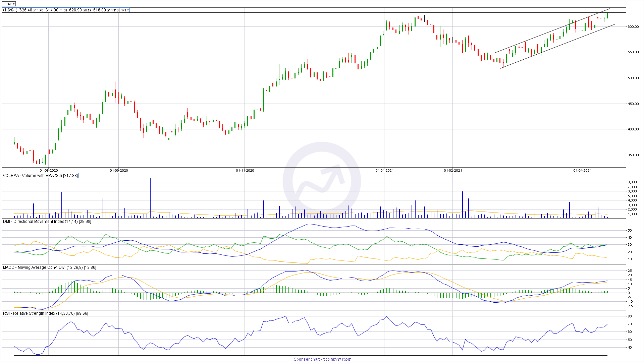Click the 01-04-2021 date axis label
Screen dimensions: 644x362
coord(582,171)
